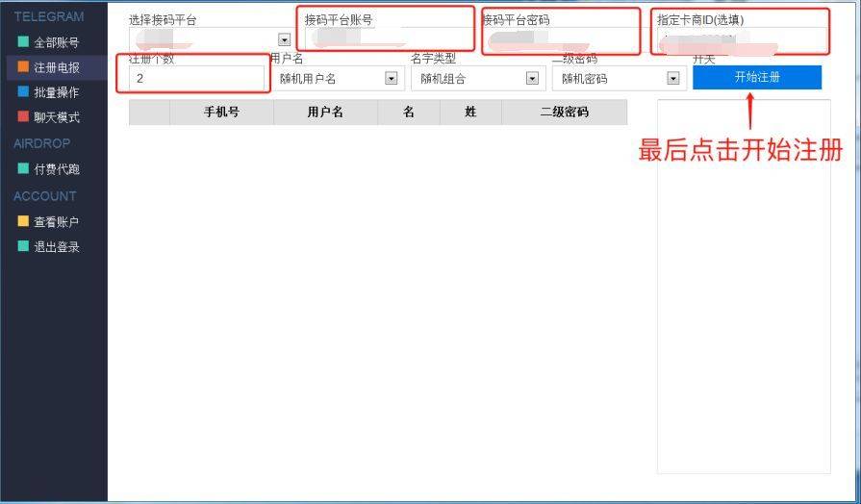Click the 接码平台账号 input field
The height and width of the screenshot is (504, 861).
coord(389,38)
